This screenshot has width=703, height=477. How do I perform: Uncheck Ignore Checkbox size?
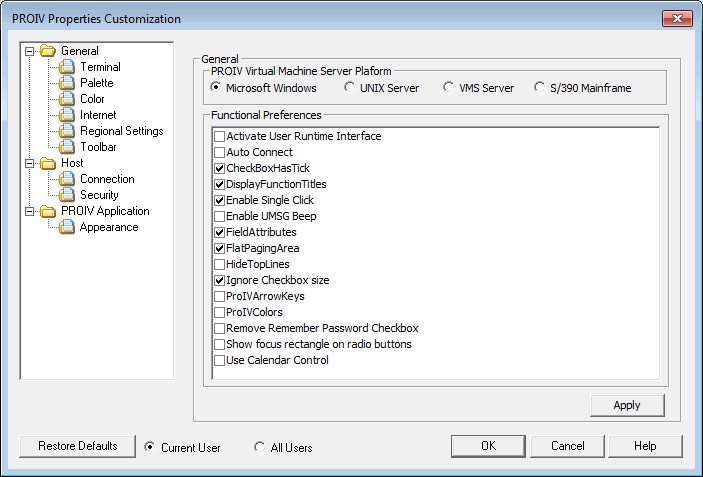pyautogui.click(x=219, y=281)
